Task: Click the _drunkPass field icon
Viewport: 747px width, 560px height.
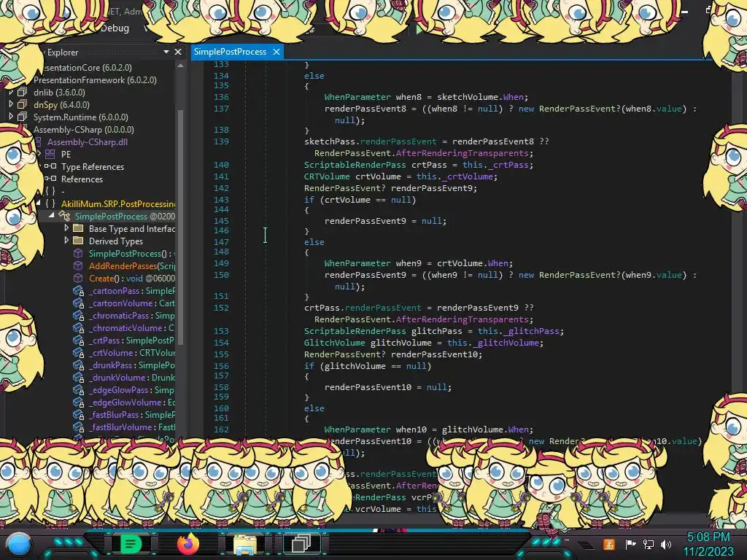Action: click(x=79, y=365)
